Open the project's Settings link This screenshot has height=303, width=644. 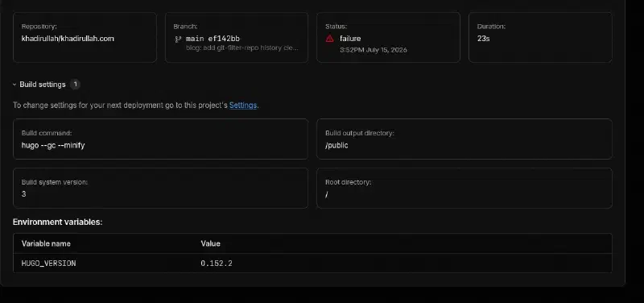243,106
